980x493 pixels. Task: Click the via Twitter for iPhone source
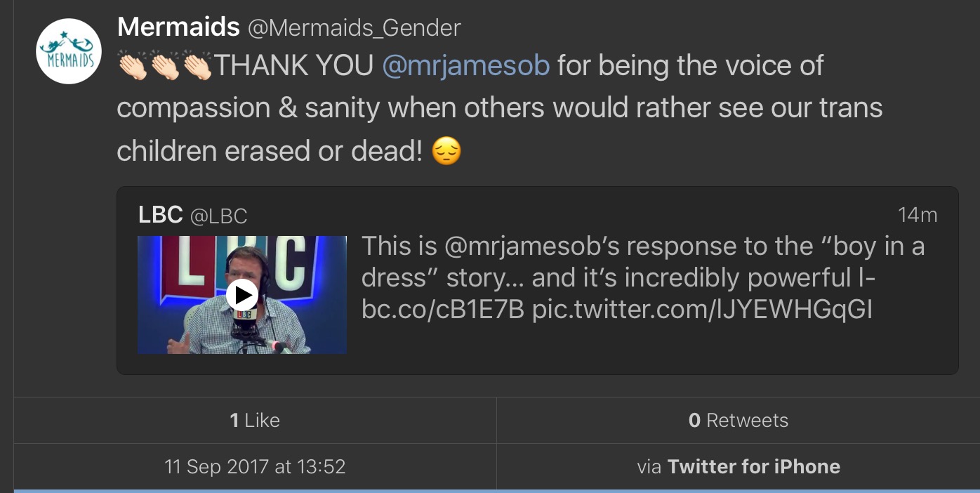pyautogui.click(x=738, y=466)
